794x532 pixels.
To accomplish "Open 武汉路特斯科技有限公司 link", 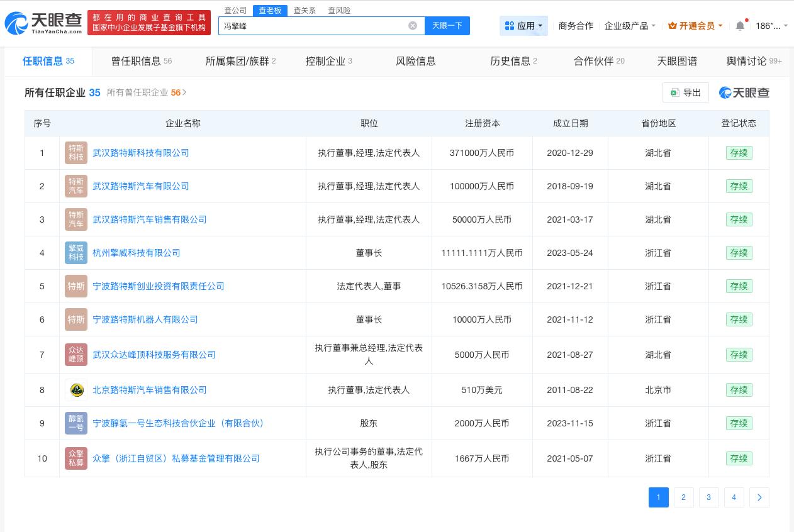I will point(141,153).
